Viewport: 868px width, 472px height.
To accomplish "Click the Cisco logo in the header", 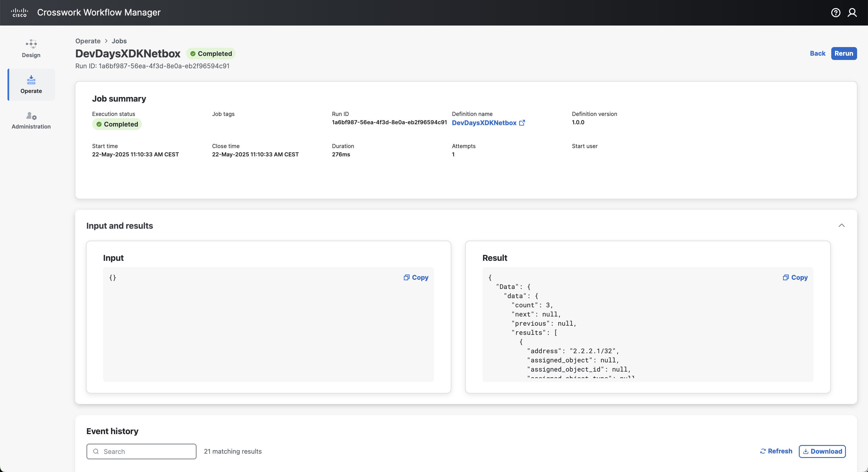I will (20, 12).
